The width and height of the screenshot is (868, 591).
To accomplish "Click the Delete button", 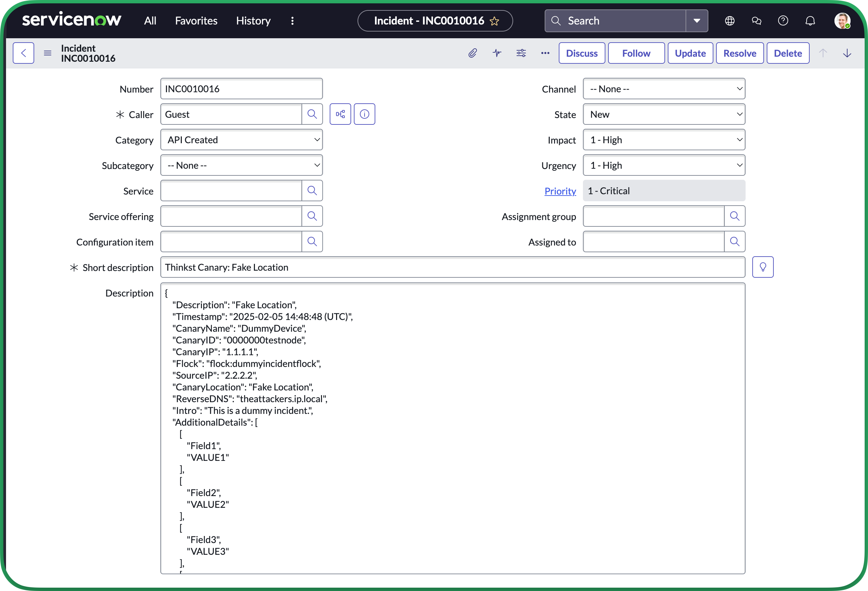I will (788, 53).
